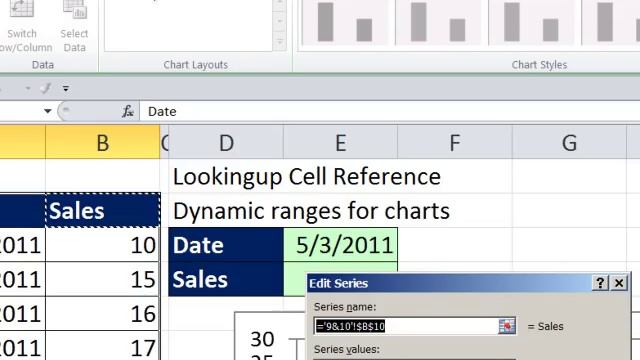Click the cell with value 10
The width and height of the screenshot is (640, 360).
point(103,245)
